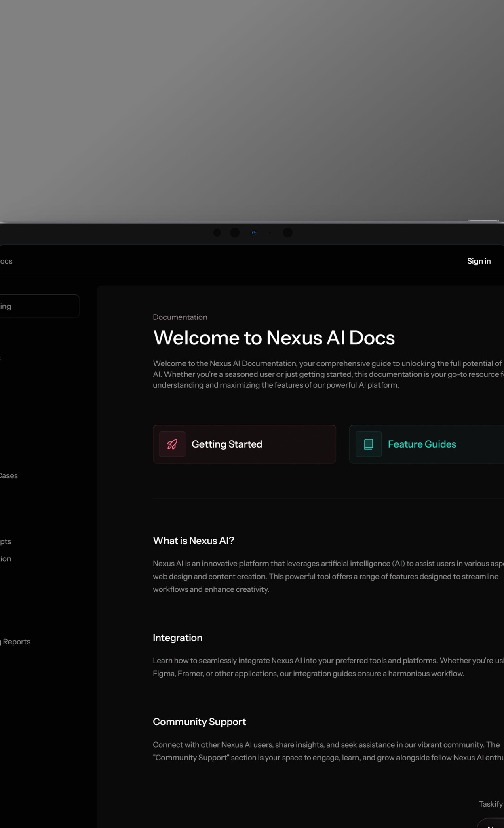The width and height of the screenshot is (504, 828).
Task: Click the 'Welcome to Nexus AI Docs' title
Action: pos(274,338)
